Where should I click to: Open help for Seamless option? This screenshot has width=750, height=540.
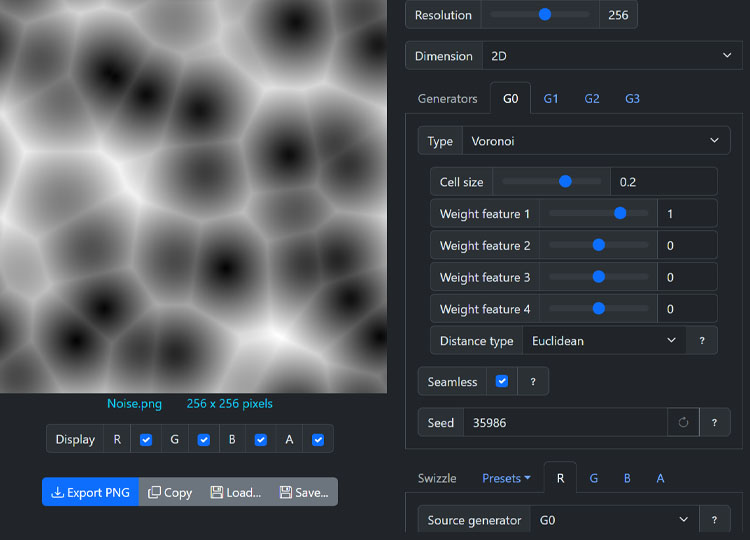click(x=532, y=381)
